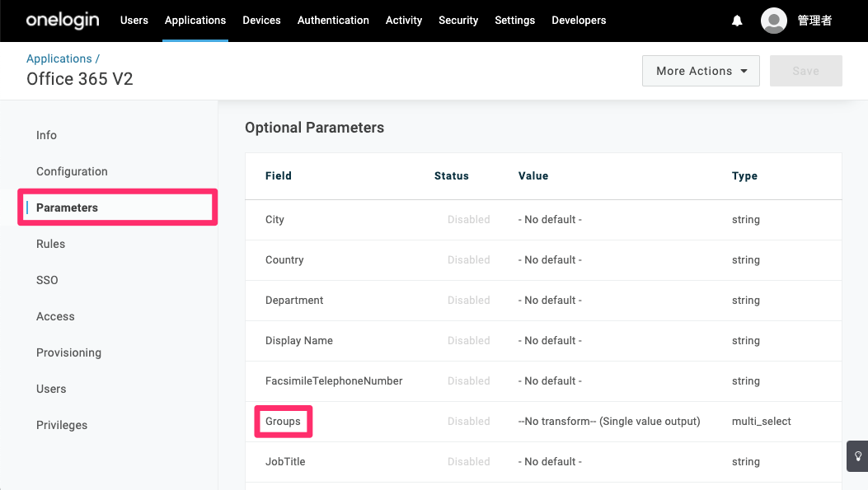Click the 管理者 username label
Viewport: 868px width, 490px height.
tap(814, 21)
